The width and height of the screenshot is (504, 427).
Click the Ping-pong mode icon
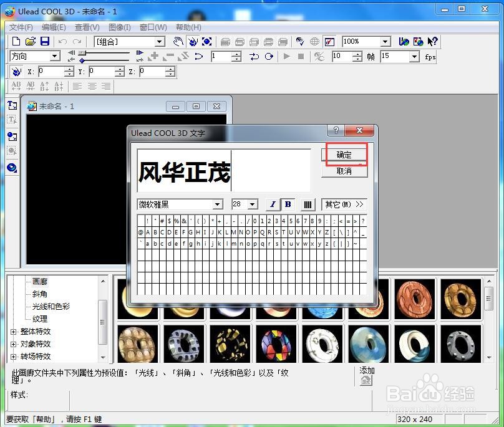[x=254, y=57]
